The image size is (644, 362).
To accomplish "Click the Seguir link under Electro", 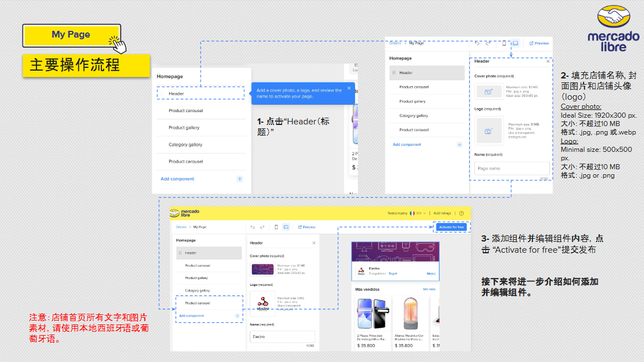I will [x=393, y=273].
